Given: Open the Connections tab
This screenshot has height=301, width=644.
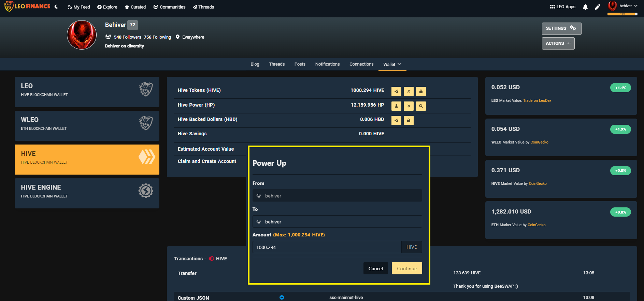Looking at the screenshot, I should (x=361, y=64).
